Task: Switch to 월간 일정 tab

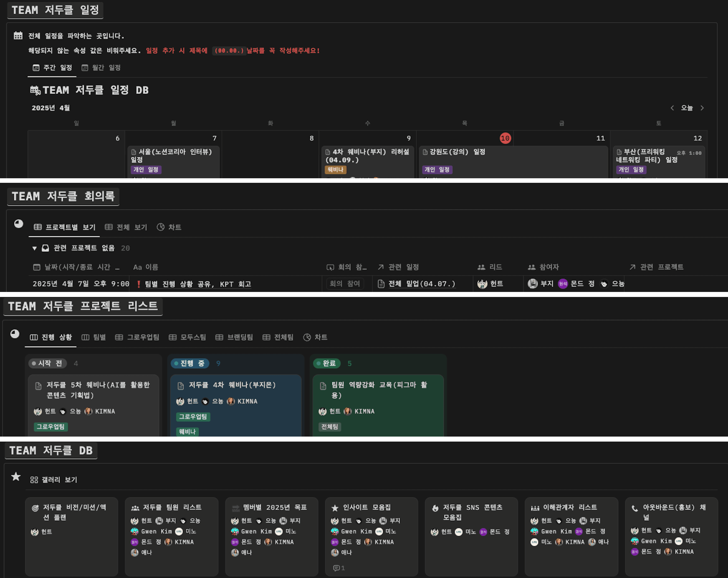Action: tap(101, 68)
